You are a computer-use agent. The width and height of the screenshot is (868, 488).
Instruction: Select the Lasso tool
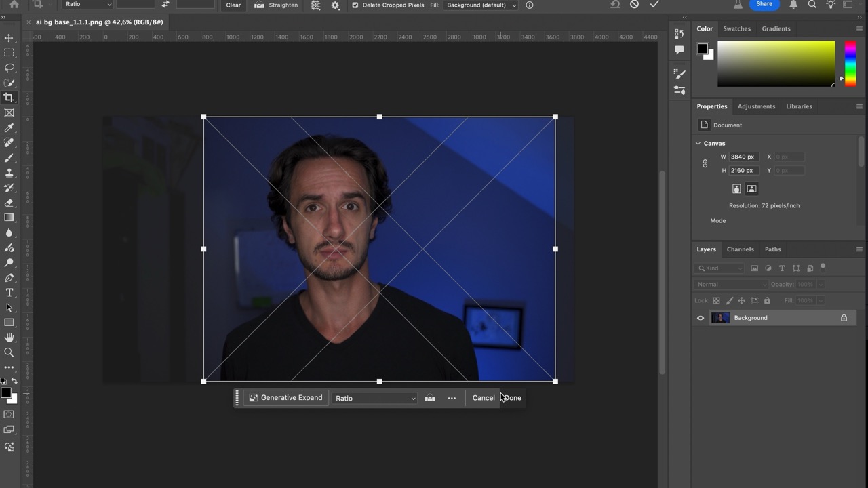(x=9, y=68)
